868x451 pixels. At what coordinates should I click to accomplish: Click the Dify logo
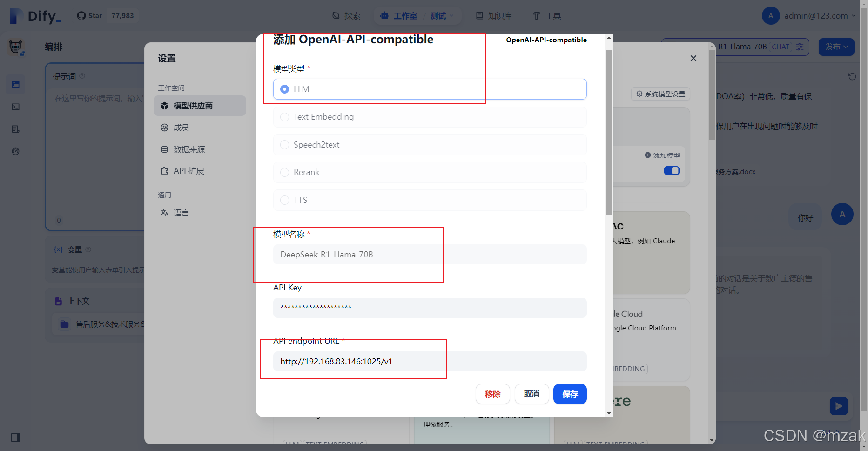coord(35,16)
